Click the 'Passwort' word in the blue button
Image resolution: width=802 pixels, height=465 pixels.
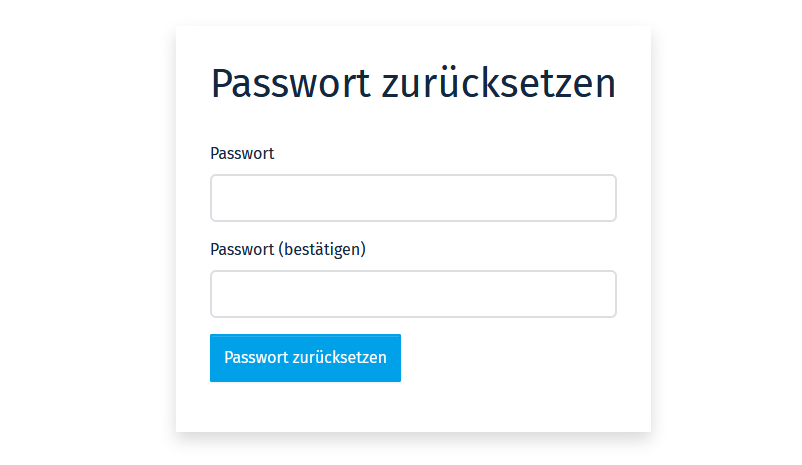tap(256, 358)
